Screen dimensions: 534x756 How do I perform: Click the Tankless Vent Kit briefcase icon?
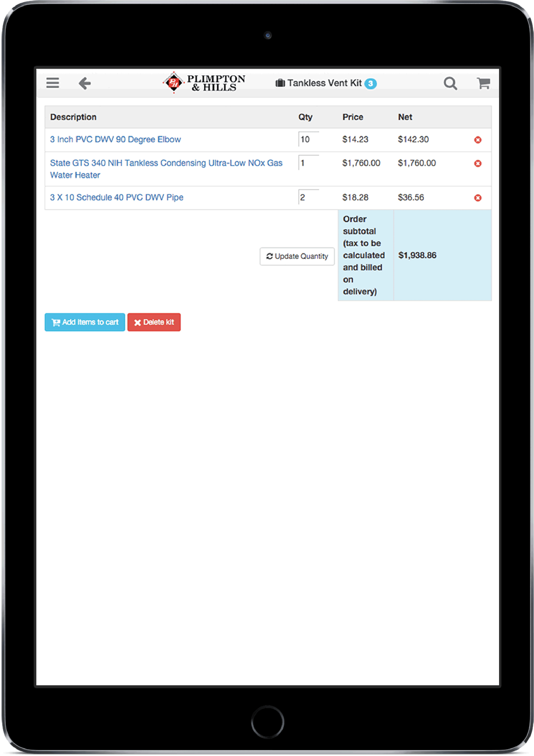tap(280, 83)
